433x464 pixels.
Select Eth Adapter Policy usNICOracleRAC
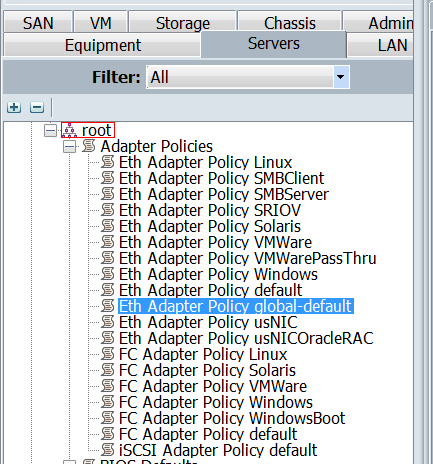point(246,338)
